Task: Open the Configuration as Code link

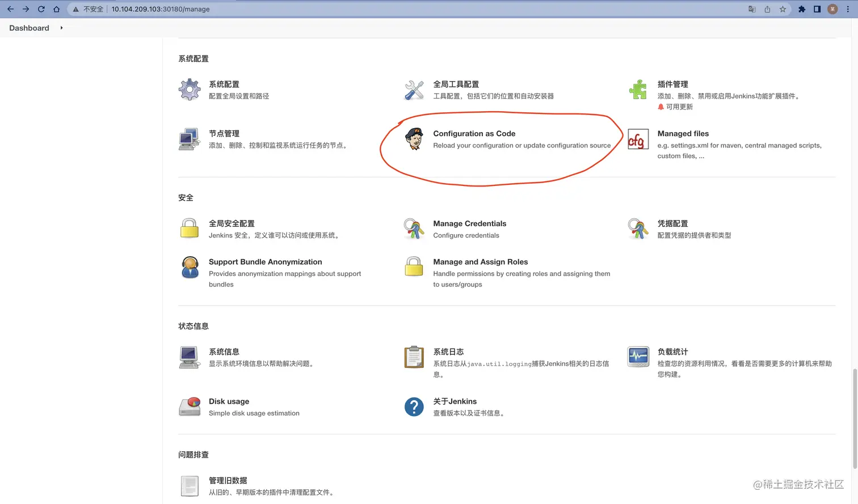Action: (474, 133)
